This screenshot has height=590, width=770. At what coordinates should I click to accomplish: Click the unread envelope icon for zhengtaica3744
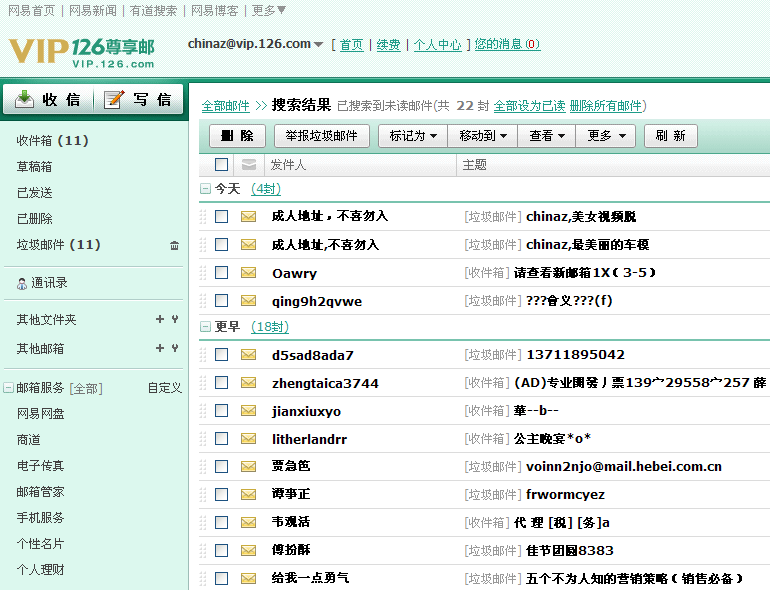(248, 383)
